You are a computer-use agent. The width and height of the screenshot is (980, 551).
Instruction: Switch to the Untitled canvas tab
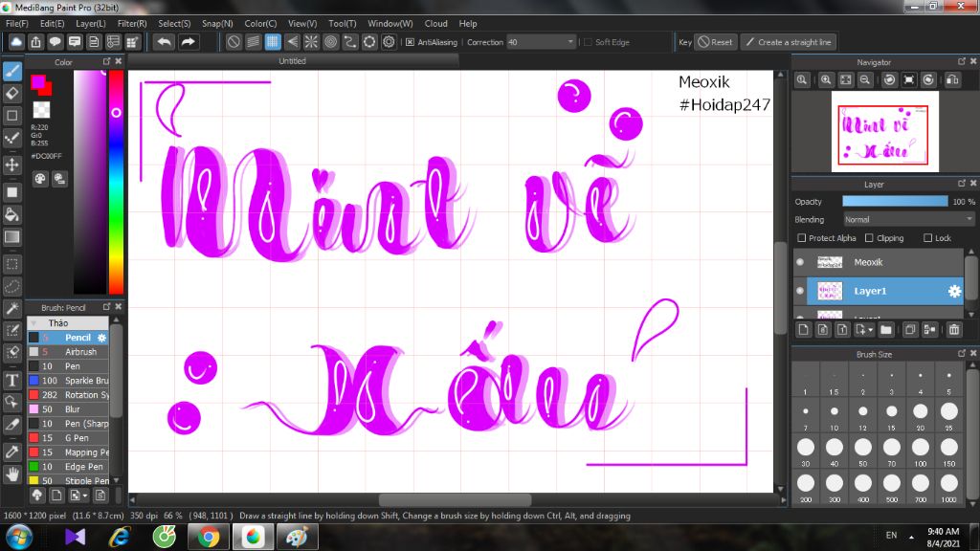coord(293,60)
